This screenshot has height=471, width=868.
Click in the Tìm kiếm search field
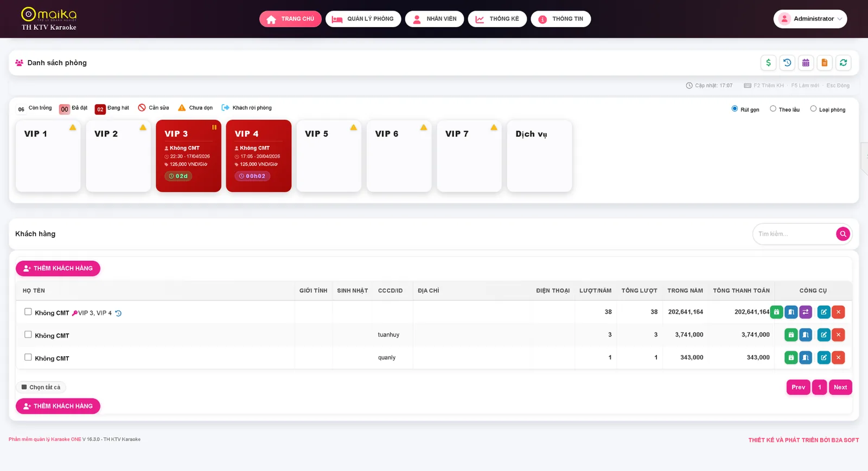pos(795,234)
